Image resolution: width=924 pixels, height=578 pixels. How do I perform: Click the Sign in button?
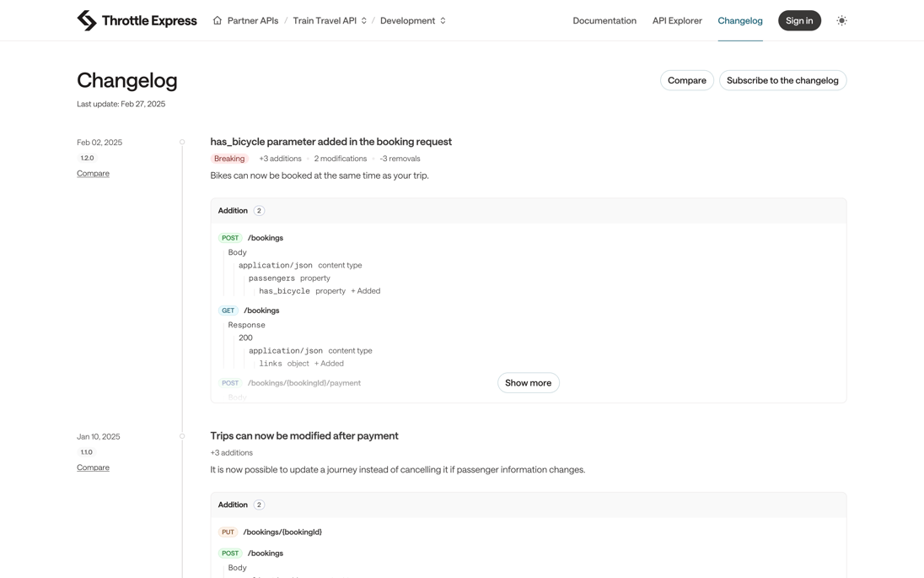pos(799,20)
